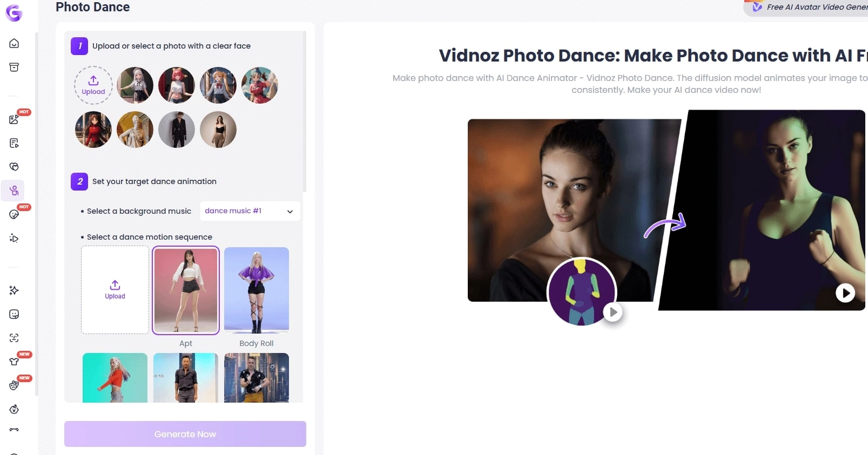
Task: Click 'Select a background music' label
Action: pos(139,211)
